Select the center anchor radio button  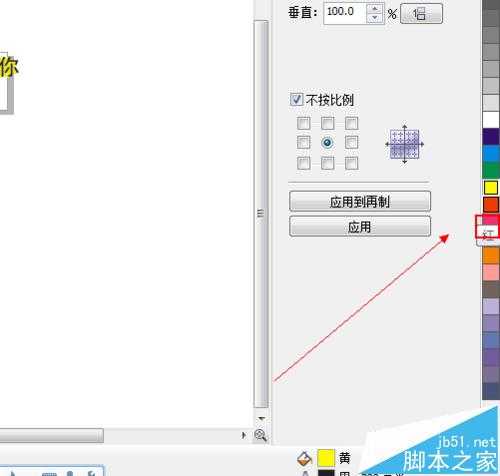click(327, 143)
